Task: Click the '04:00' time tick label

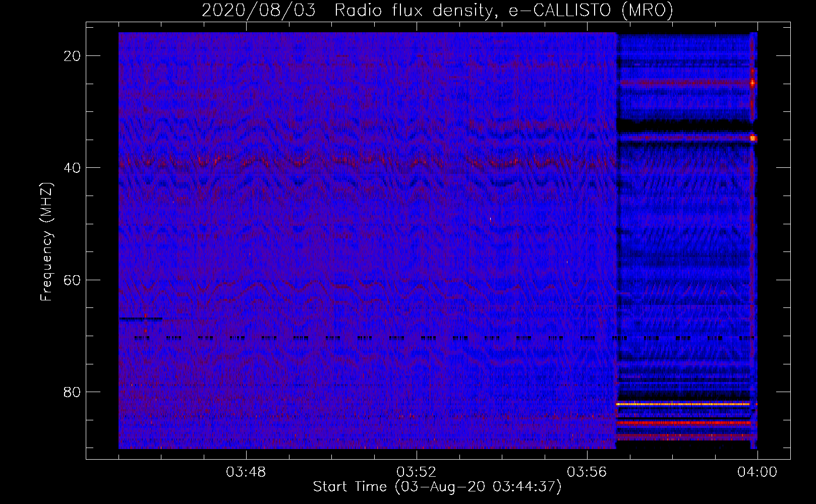Action: pos(757,472)
